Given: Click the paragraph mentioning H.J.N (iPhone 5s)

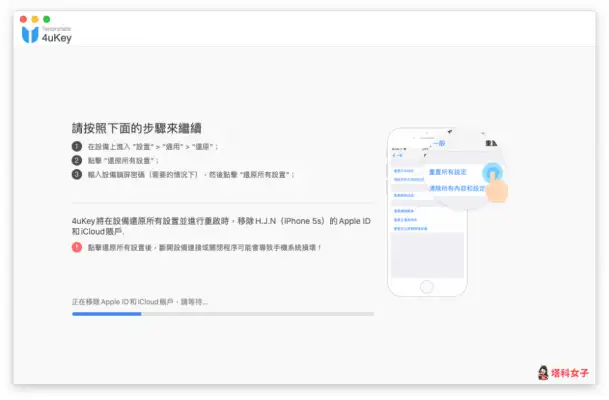Looking at the screenshot, I should (221, 226).
